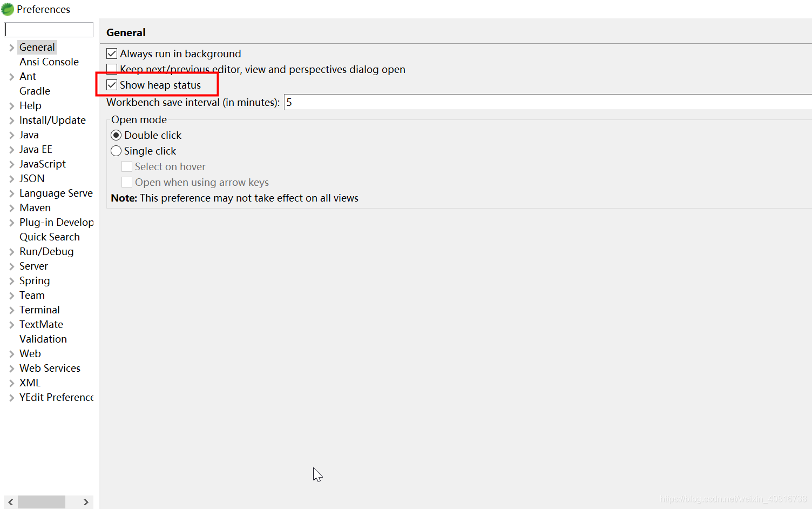
Task: Open the Ant preferences page
Action: pos(28,76)
